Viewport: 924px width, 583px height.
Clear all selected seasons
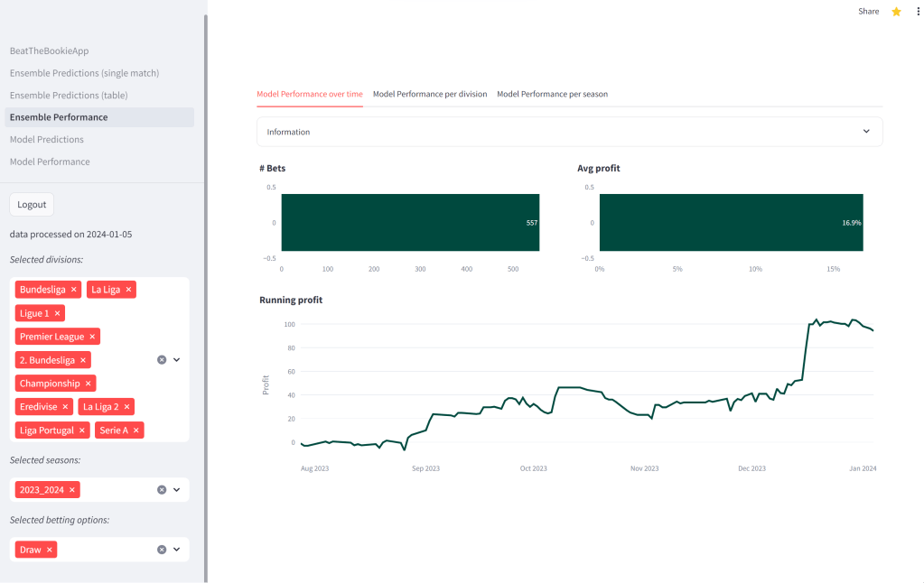coord(162,490)
